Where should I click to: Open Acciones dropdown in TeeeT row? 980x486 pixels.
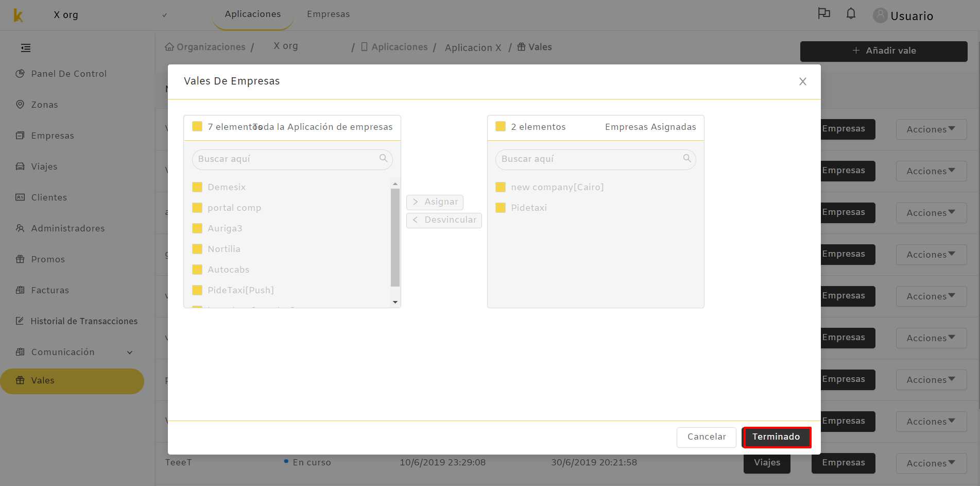pos(931,463)
